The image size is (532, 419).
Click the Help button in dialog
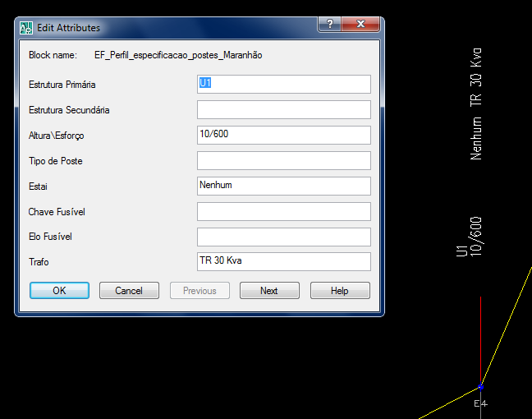point(340,291)
